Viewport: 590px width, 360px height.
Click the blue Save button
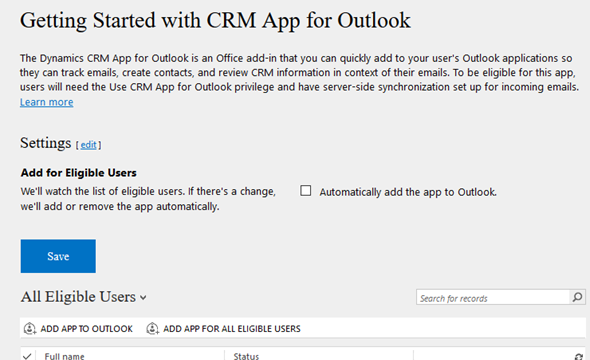(58, 256)
